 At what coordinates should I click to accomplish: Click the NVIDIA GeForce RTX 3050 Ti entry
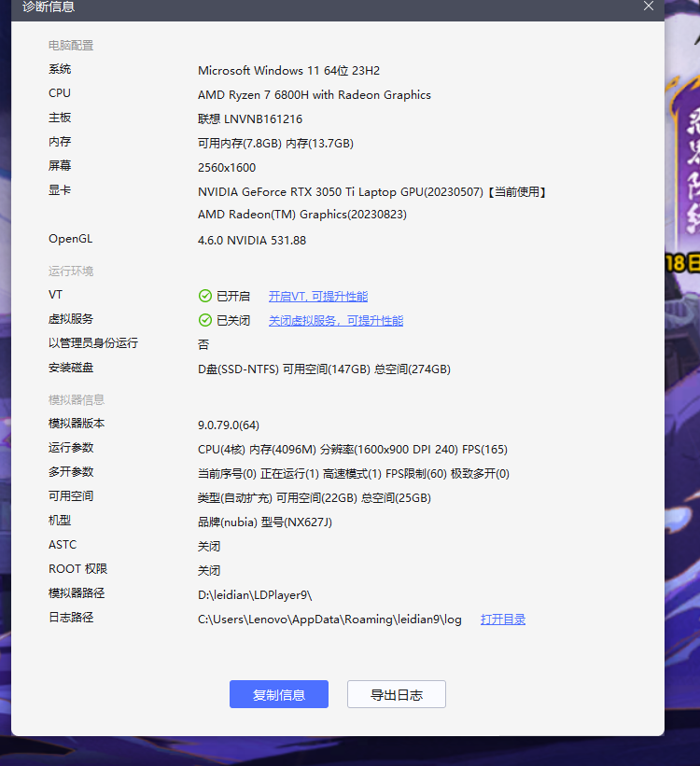371,191
